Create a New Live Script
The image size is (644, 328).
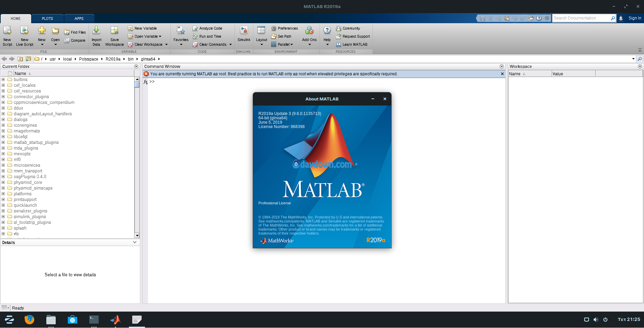coord(24,36)
